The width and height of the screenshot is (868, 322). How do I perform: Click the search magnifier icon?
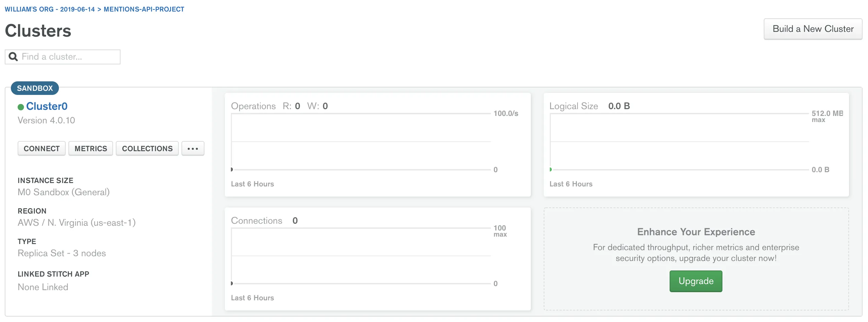13,57
